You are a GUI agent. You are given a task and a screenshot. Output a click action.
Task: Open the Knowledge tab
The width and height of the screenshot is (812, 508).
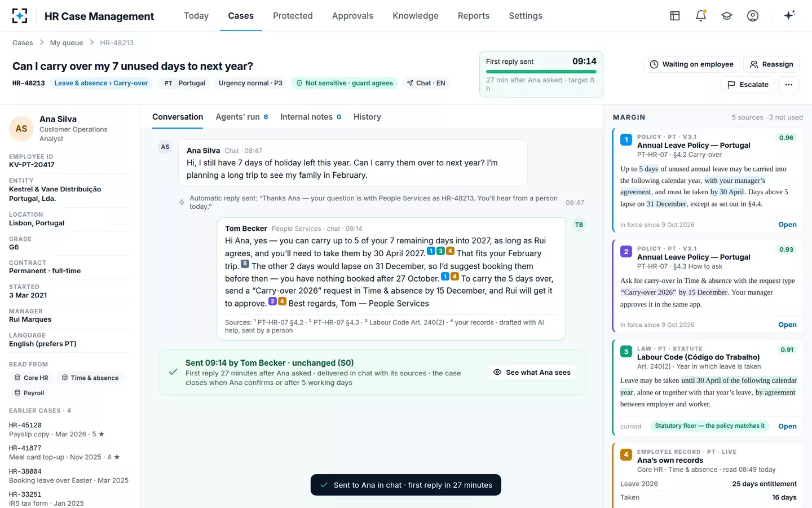pyautogui.click(x=416, y=16)
